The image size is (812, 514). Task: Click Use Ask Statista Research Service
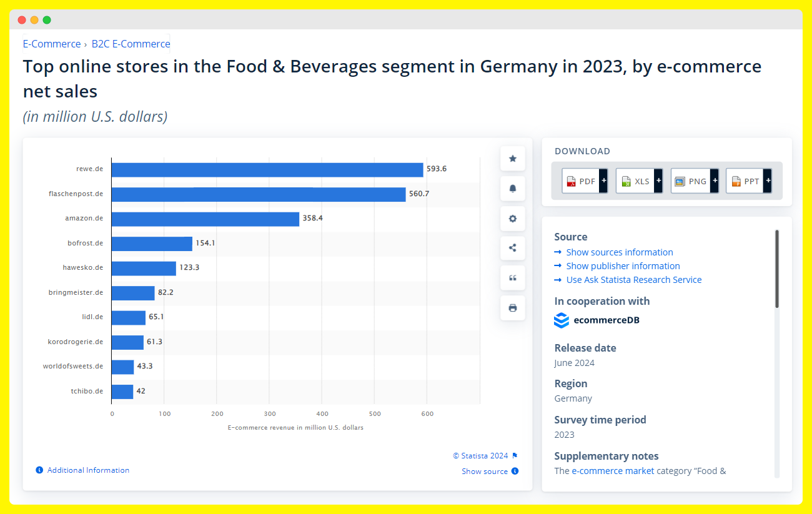pos(634,280)
